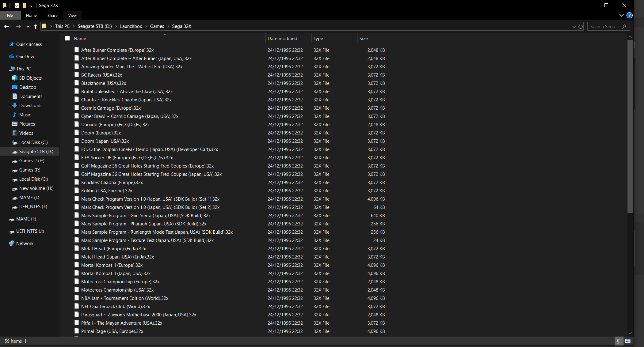The width and height of the screenshot is (644, 347).
Task: Click the OneDrive cloud icon
Action: [12, 57]
